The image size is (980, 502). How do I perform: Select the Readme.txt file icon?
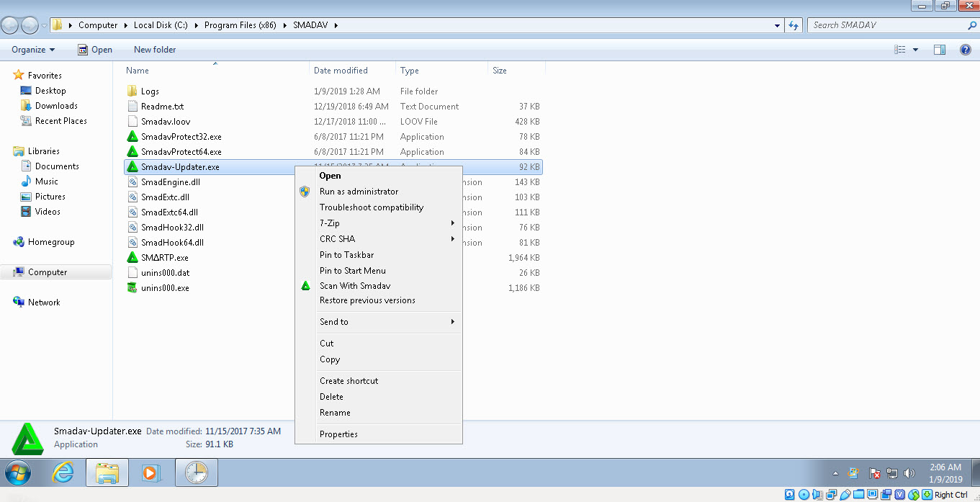tap(132, 107)
